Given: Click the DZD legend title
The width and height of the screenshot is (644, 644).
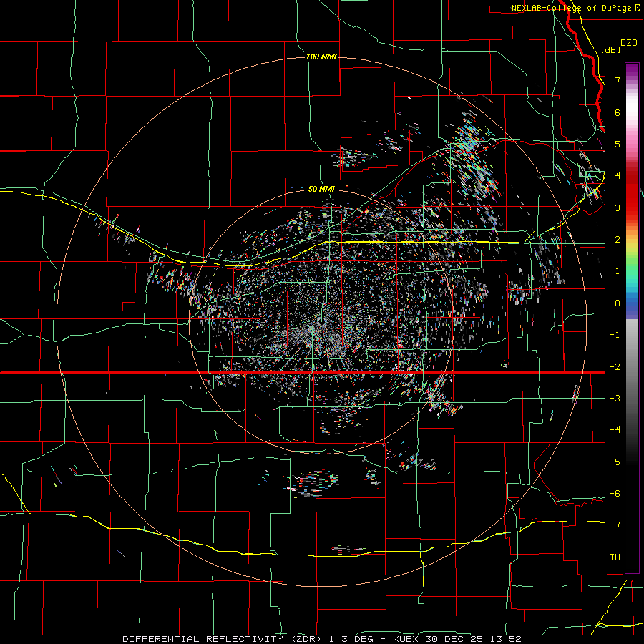Looking at the screenshot, I should (x=629, y=43).
